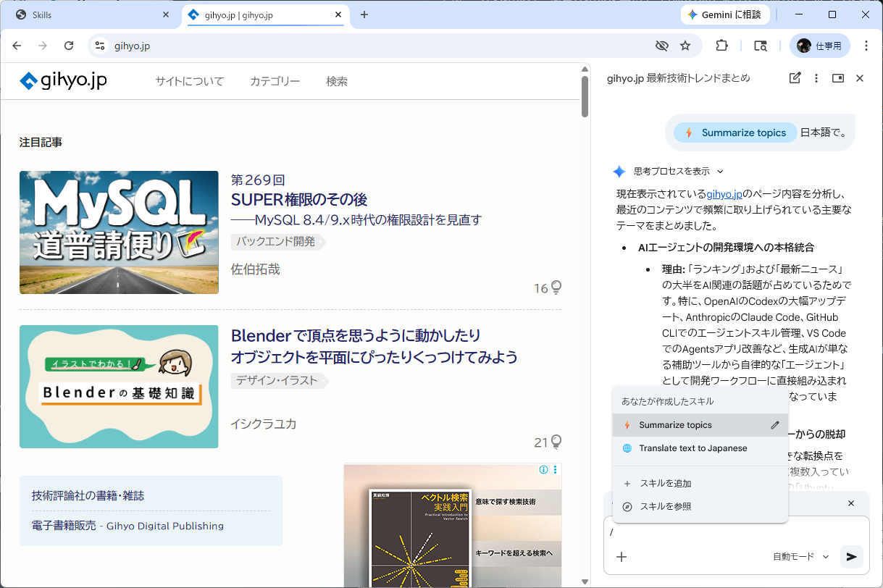Toggle the Gemini panel pop-out window icon
883x588 pixels.
(838, 78)
